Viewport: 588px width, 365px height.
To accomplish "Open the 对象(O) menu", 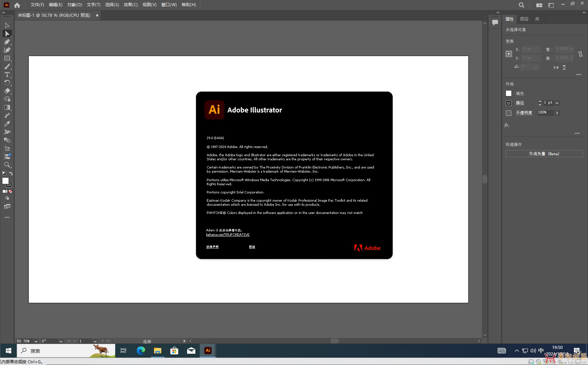I will 75,5.
